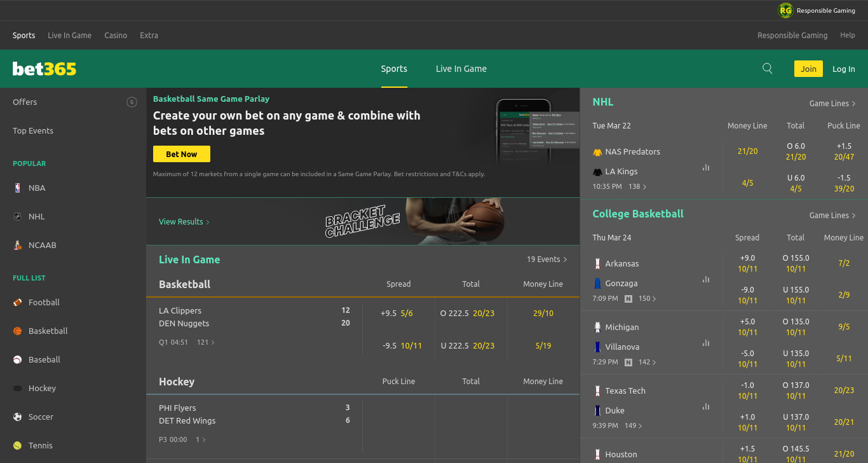The height and width of the screenshot is (463, 868).
Task: Click the Offers circle badge icon
Action: 132,102
